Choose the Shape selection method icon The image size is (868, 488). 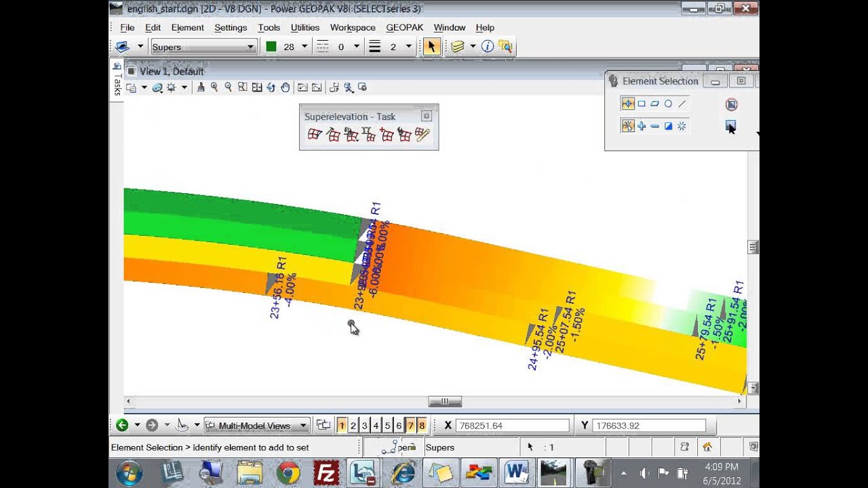click(655, 104)
